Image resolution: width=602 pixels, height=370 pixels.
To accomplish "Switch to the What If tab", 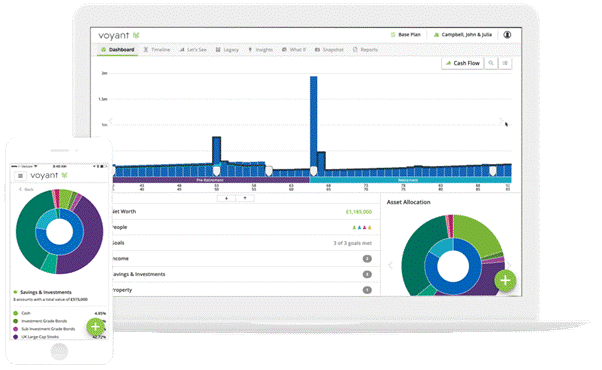I will tap(294, 50).
